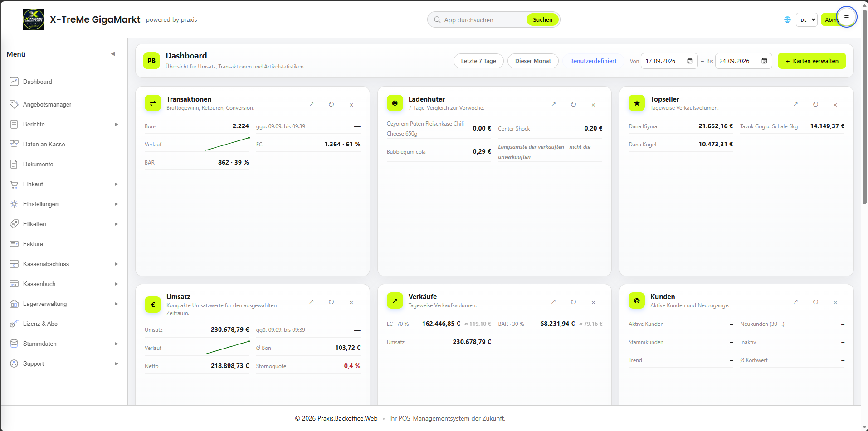Close the Topseller card

[835, 105]
